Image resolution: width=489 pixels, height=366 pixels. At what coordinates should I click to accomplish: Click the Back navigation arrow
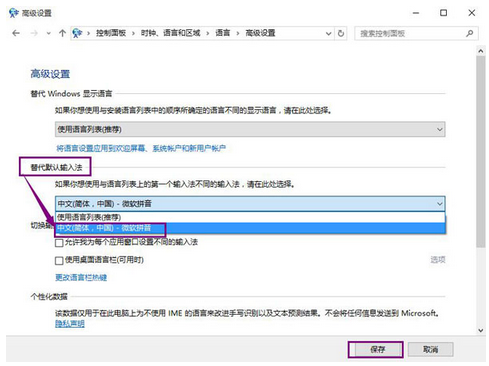click(x=16, y=33)
